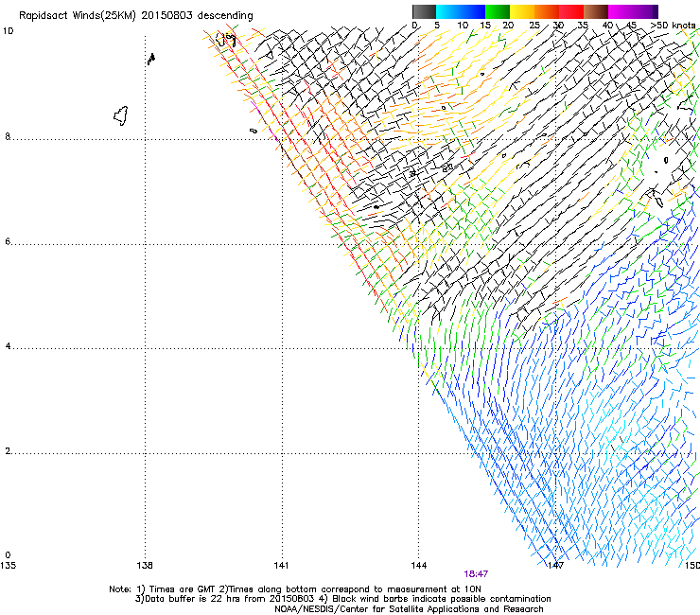Click the large island outline west of 138
The width and height of the screenshot is (700, 615).
coord(121,115)
